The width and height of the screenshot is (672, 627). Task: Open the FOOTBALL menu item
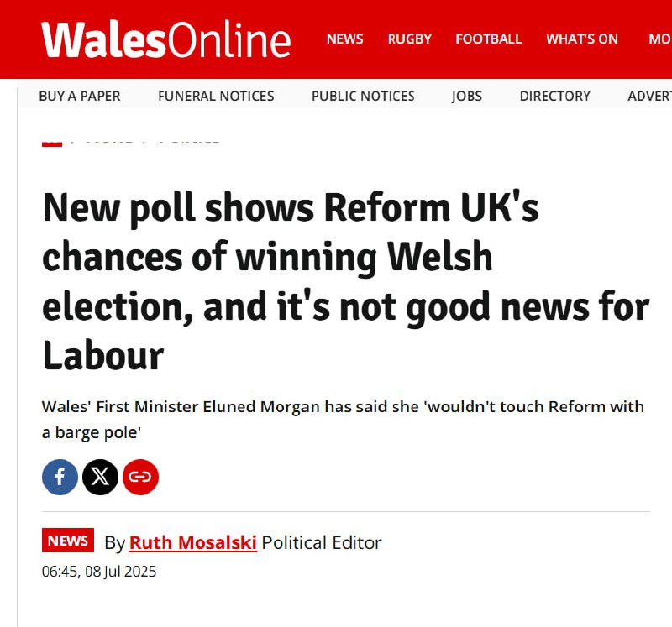pyautogui.click(x=488, y=39)
